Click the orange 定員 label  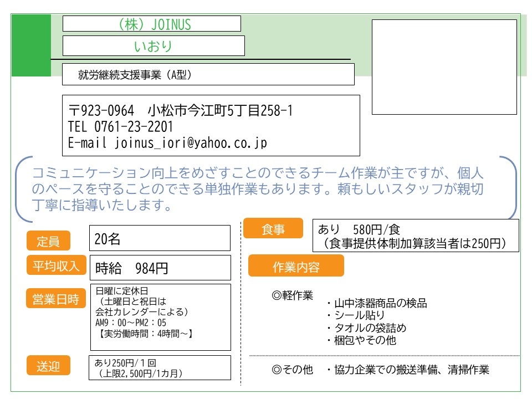coord(49,241)
